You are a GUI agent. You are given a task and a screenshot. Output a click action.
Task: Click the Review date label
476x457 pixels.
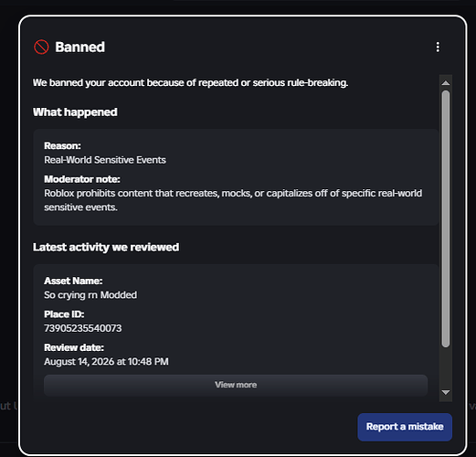tap(74, 347)
